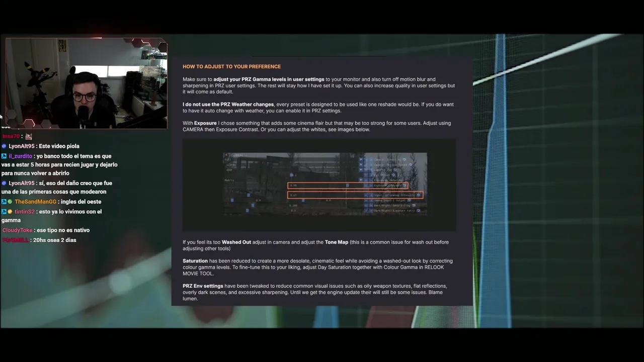Click TheSandManGG's green round badge

coord(10,202)
